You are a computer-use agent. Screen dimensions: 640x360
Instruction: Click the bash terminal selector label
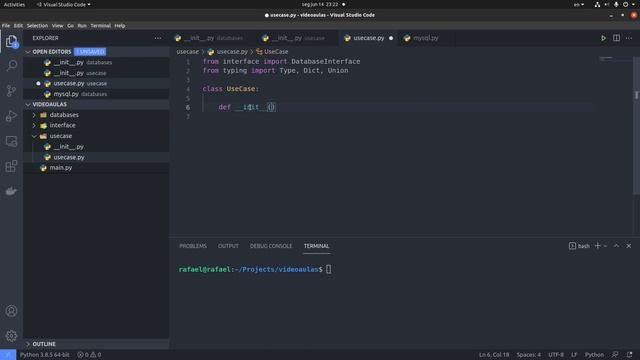pos(579,246)
